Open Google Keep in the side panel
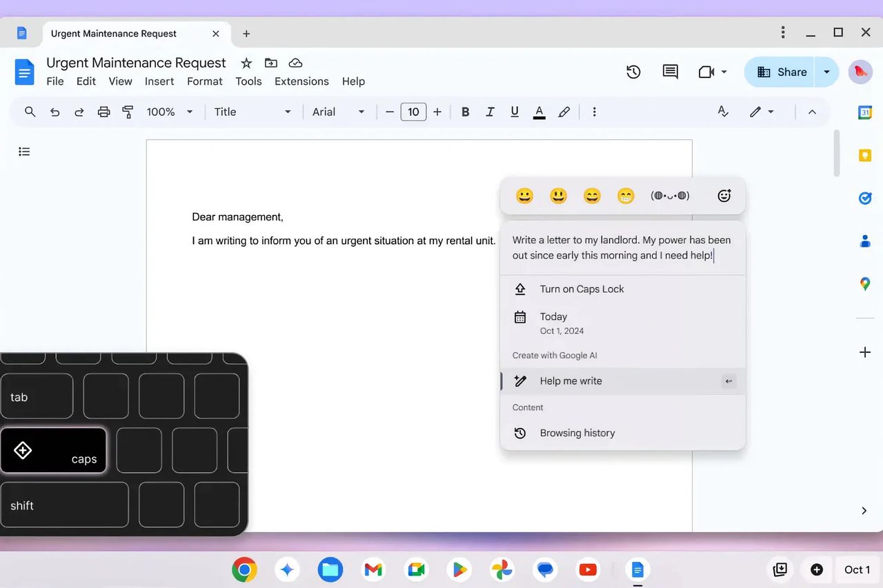Screen dimensions: 883x588 pyautogui.click(x=865, y=155)
